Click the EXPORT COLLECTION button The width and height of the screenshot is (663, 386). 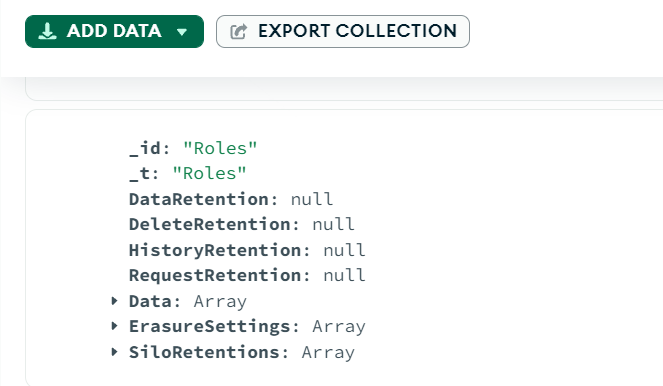tap(342, 31)
